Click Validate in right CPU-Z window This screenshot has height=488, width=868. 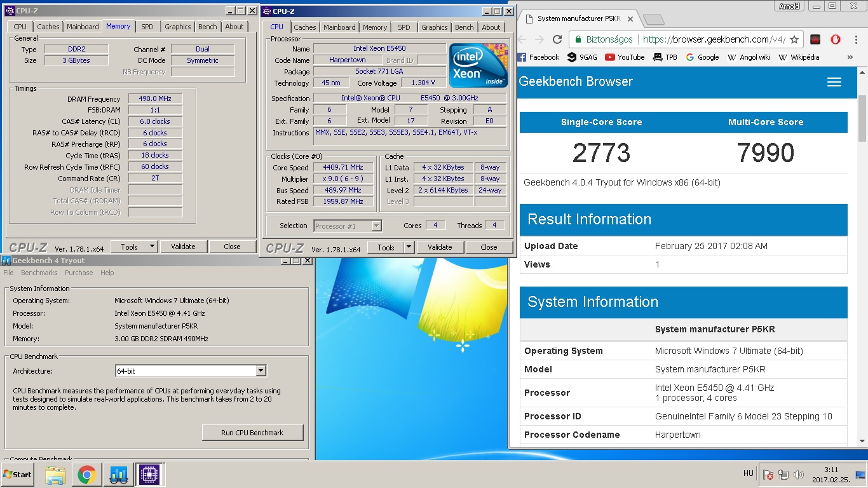440,247
